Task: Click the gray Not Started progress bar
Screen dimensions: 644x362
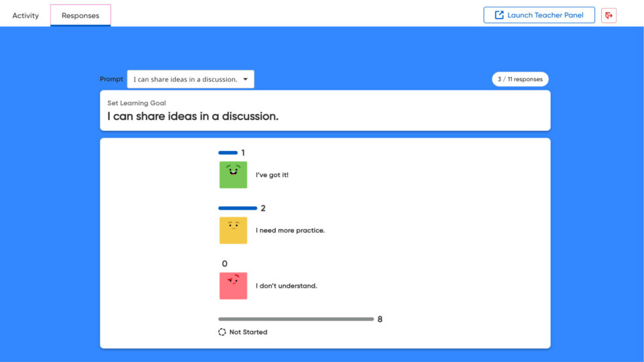Action: pyautogui.click(x=296, y=319)
